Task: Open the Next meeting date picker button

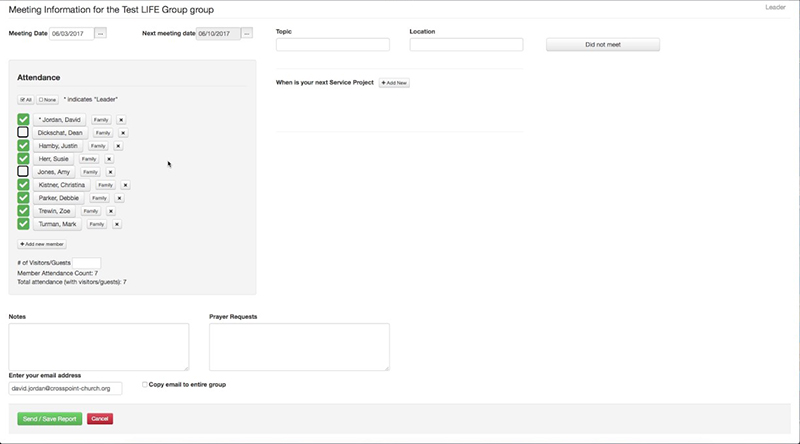Action: [x=247, y=33]
